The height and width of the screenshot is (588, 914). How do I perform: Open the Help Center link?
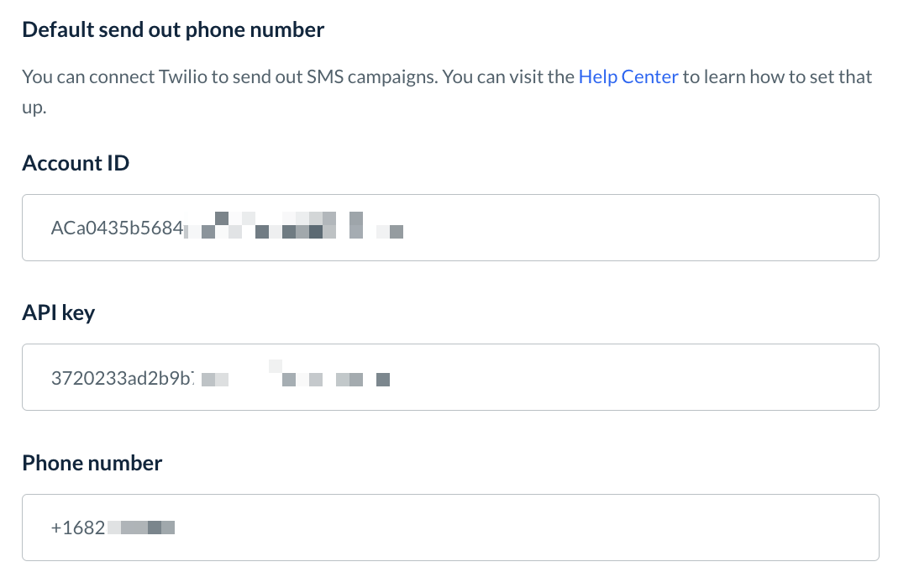628,77
